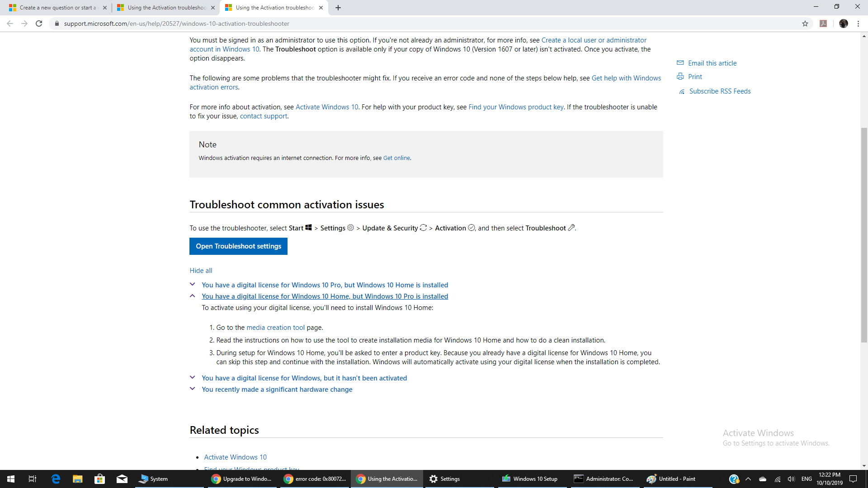Image resolution: width=868 pixels, height=488 pixels.
Task: Open Task View on taskbar
Action: [33, 479]
